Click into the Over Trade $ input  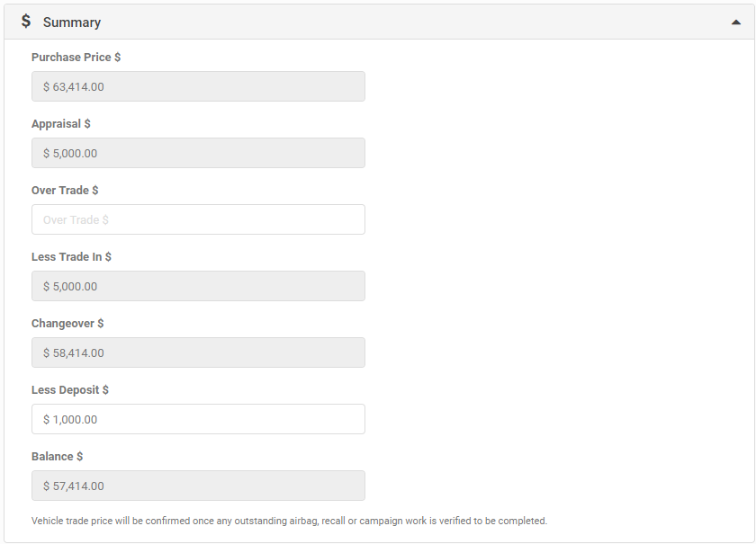pos(198,219)
